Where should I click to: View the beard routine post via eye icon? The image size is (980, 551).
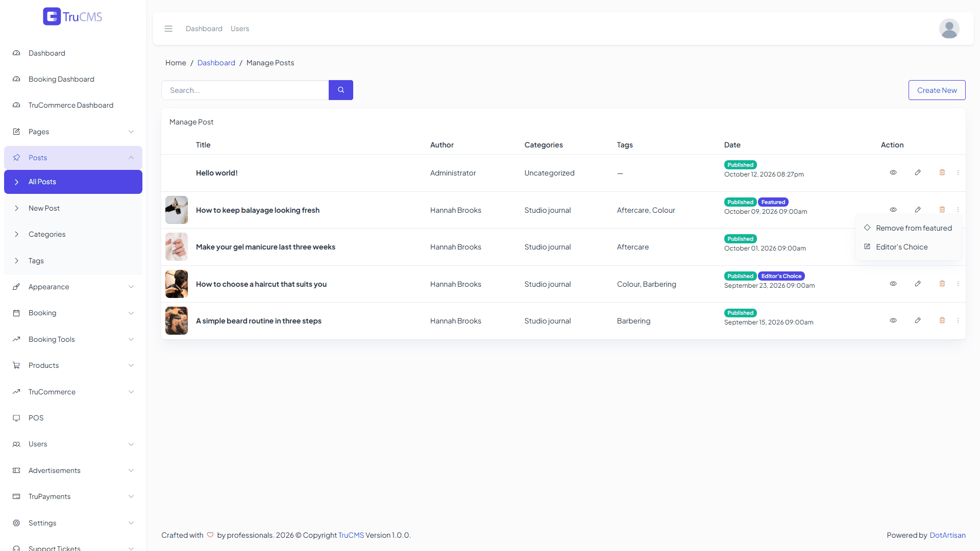893,320
